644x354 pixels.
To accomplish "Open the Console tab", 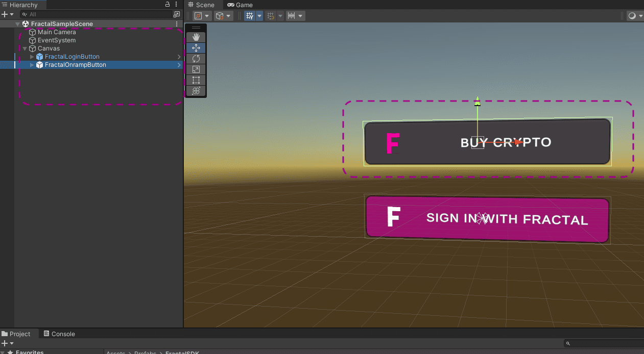I will coord(59,334).
